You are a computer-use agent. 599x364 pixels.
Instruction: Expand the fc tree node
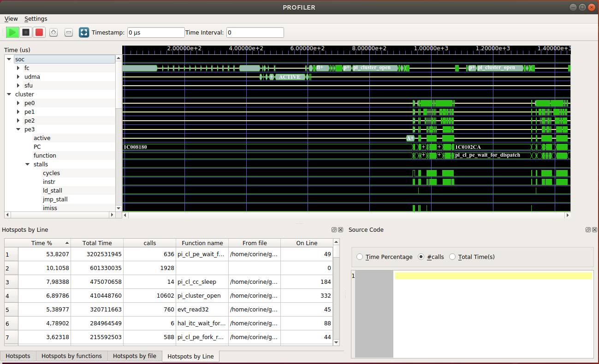click(18, 68)
